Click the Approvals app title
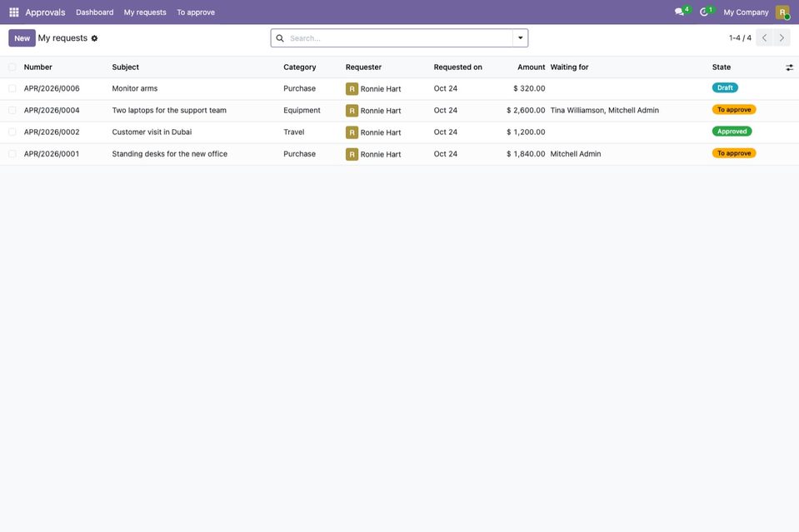 [45, 12]
